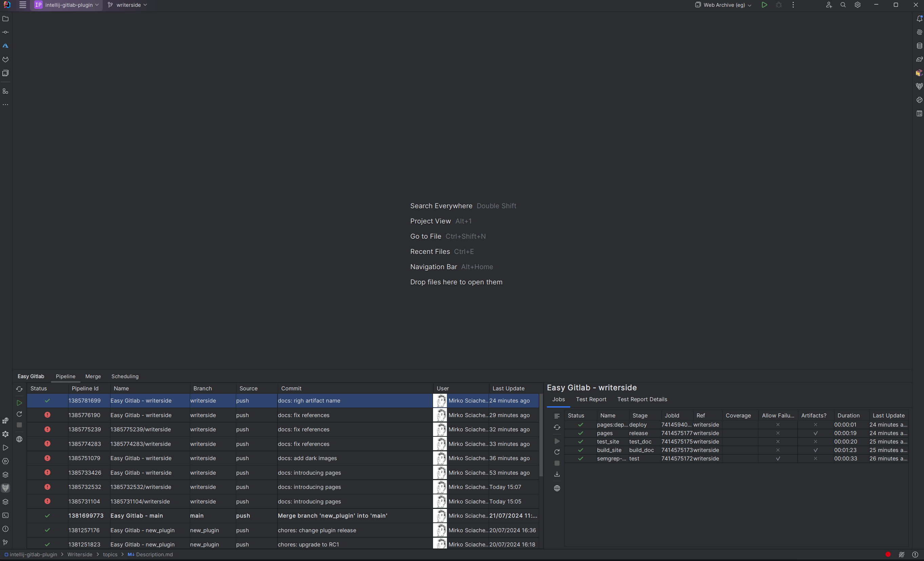Select the 'docs: add dark images' commit row
This screenshot has height=561, width=924.
coord(283,458)
